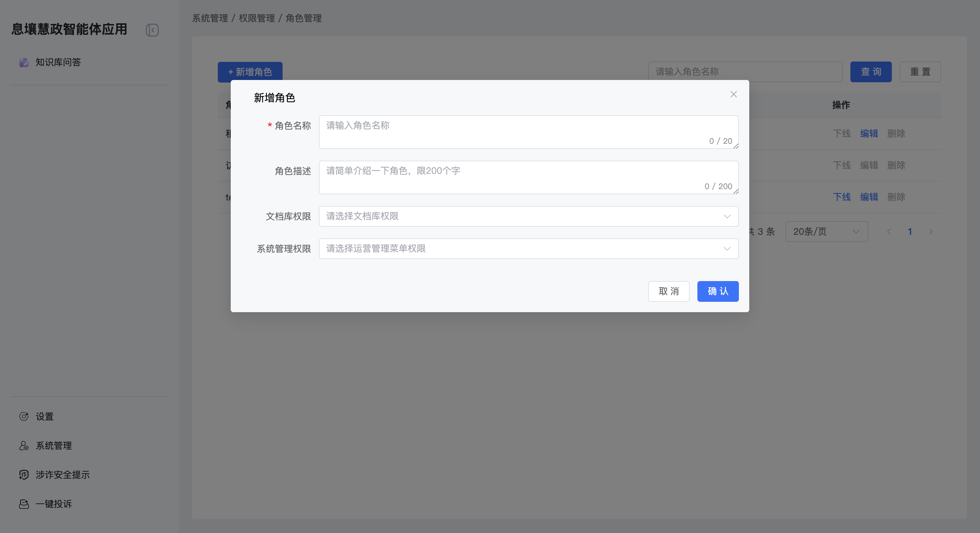
Task: Open 系统管理 in the sidebar menu
Action: (x=54, y=446)
